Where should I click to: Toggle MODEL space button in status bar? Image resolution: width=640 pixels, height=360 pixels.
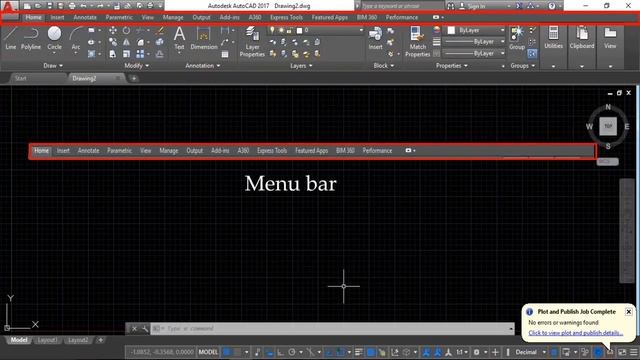pos(208,352)
